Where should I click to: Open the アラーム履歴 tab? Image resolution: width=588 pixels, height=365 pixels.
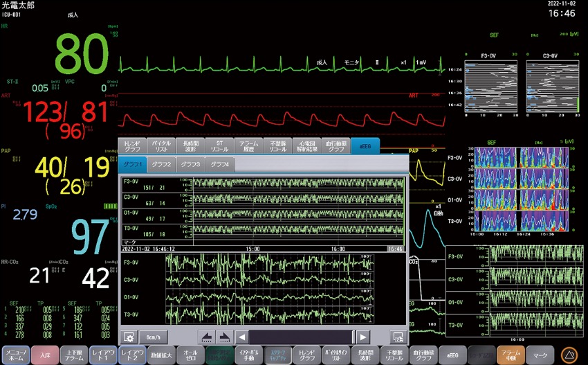[x=249, y=146]
